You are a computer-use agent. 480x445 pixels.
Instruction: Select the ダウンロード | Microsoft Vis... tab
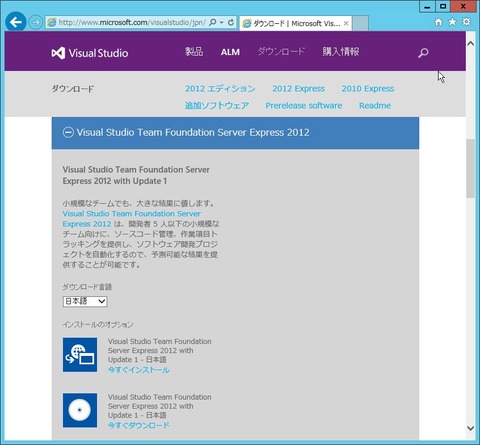point(295,23)
